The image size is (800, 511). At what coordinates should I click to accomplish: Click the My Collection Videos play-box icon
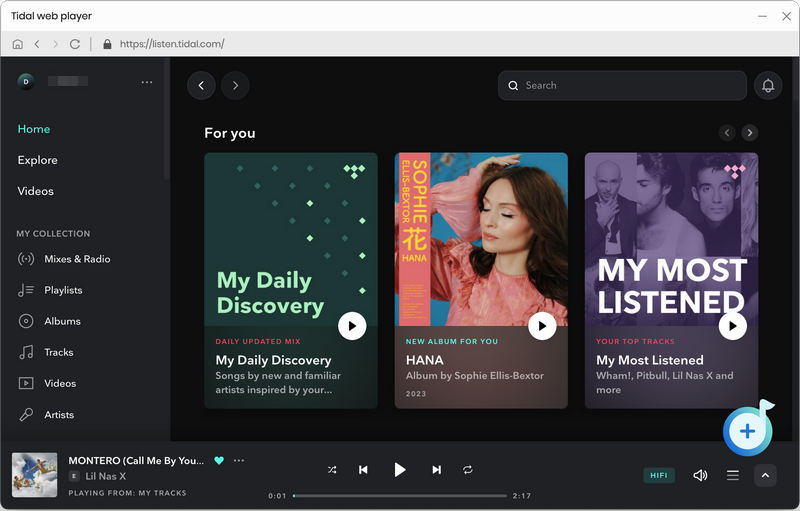26,384
